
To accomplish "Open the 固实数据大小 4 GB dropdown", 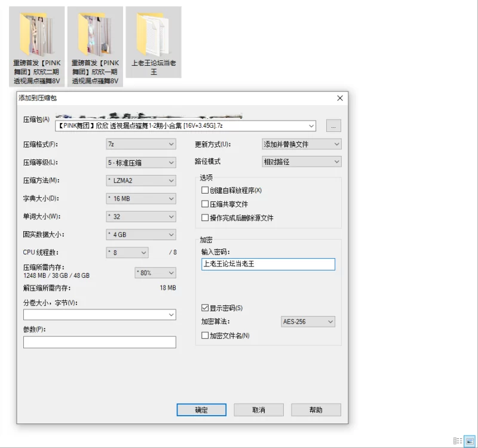I will tap(141, 234).
